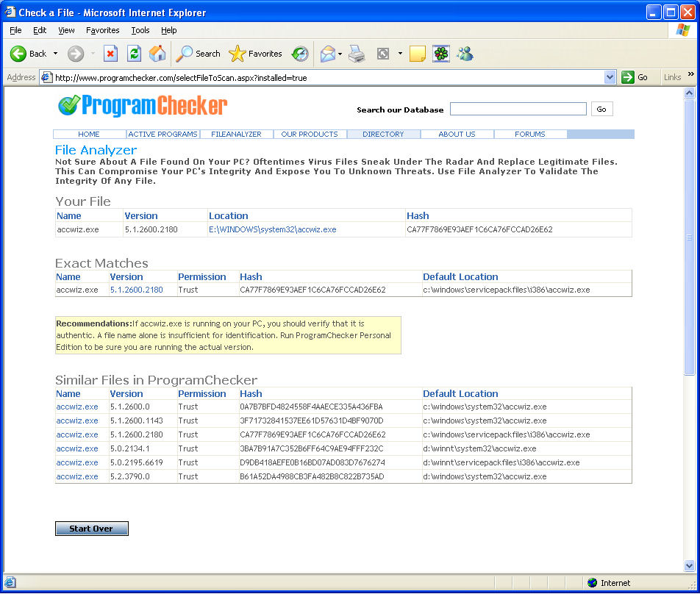Click the Links toolbar label
Viewport: 700px width, 594px height.
672,77
